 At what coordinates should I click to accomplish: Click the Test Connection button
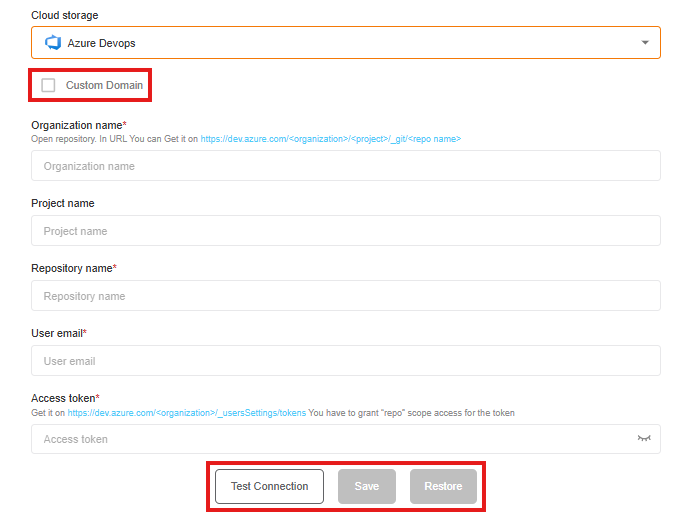(x=269, y=486)
